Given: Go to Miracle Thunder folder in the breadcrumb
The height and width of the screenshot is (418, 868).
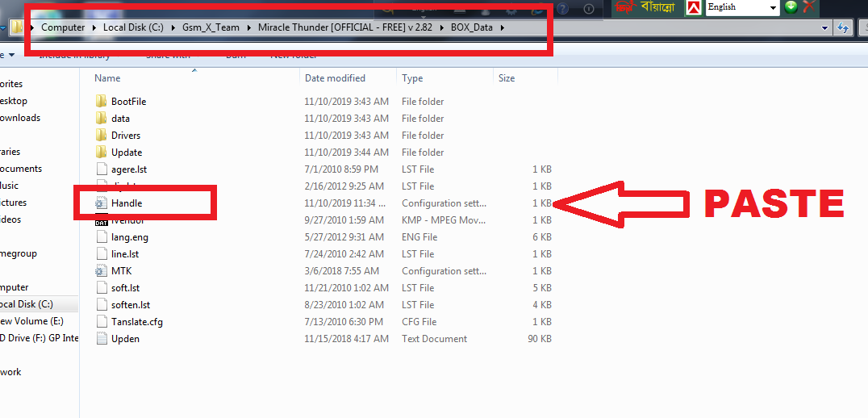Looking at the screenshot, I should click(345, 27).
